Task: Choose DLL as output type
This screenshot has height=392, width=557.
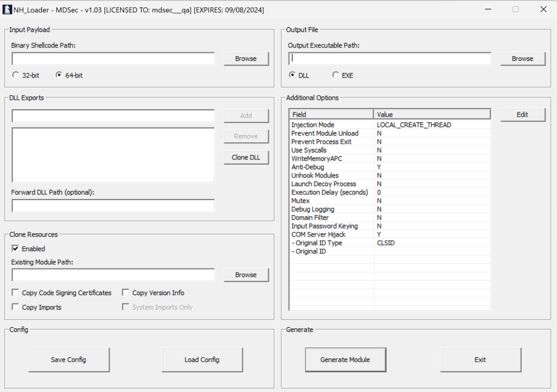Action: pos(292,75)
